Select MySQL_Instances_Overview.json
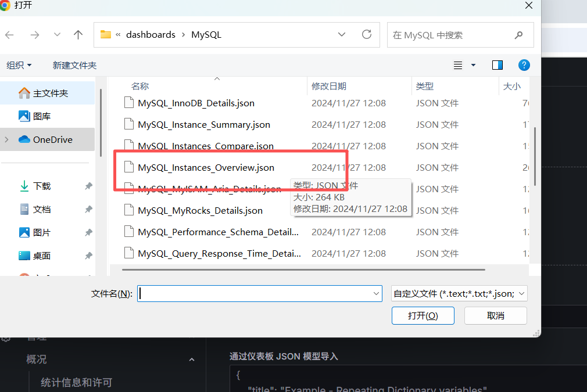Image resolution: width=587 pixels, height=392 pixels. [x=206, y=168]
